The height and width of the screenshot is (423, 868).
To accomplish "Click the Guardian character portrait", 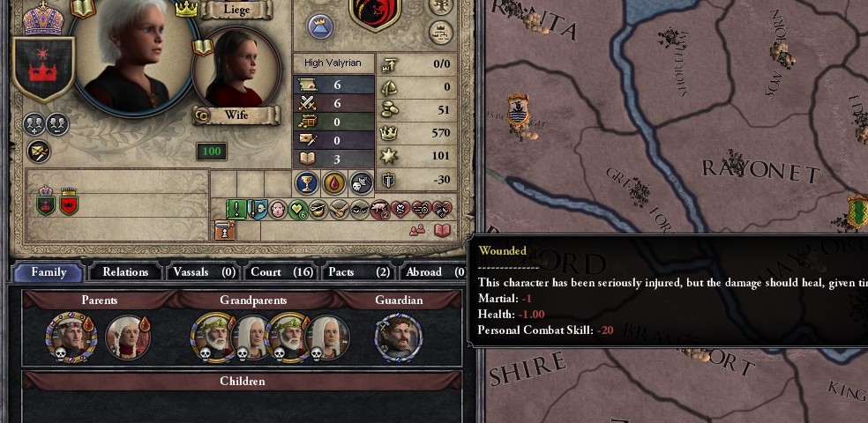I will tap(399, 338).
